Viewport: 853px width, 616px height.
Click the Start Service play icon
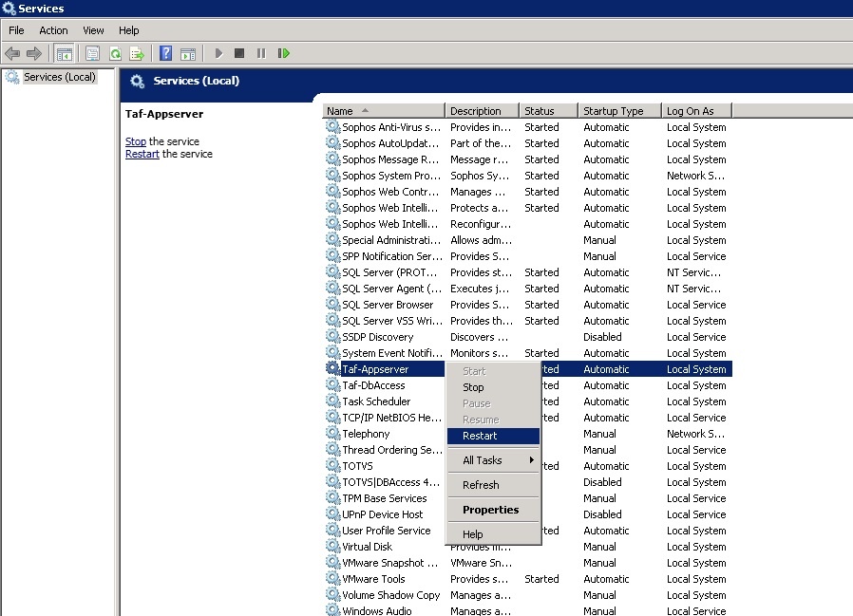(218, 53)
